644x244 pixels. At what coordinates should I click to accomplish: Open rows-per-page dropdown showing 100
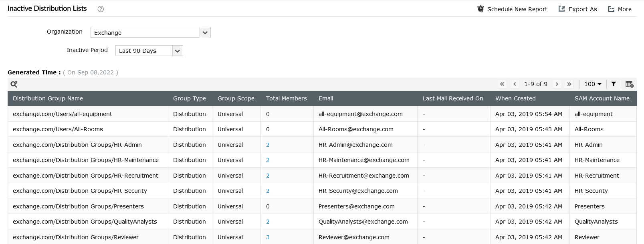(593, 84)
